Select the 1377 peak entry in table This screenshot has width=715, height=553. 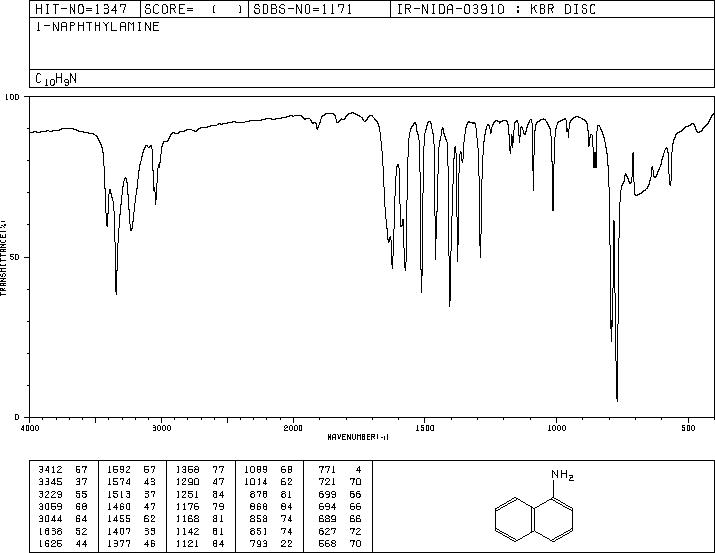point(131,543)
